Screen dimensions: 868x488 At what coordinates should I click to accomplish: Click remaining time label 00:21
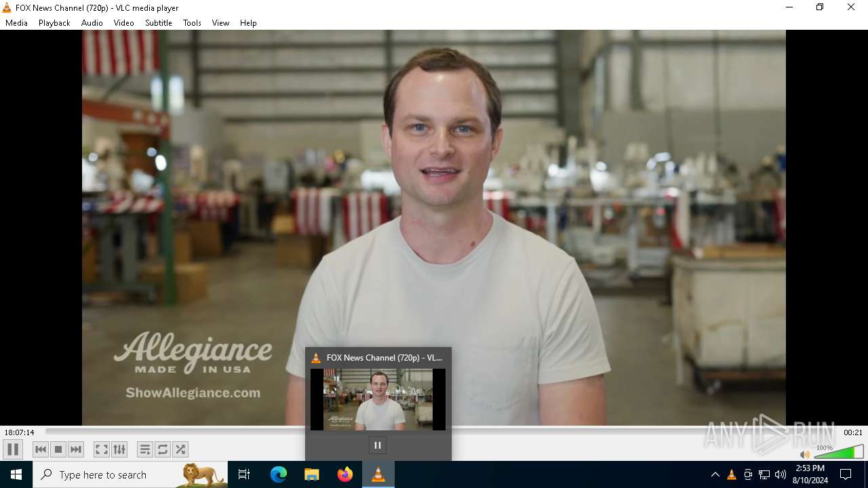pos(853,432)
